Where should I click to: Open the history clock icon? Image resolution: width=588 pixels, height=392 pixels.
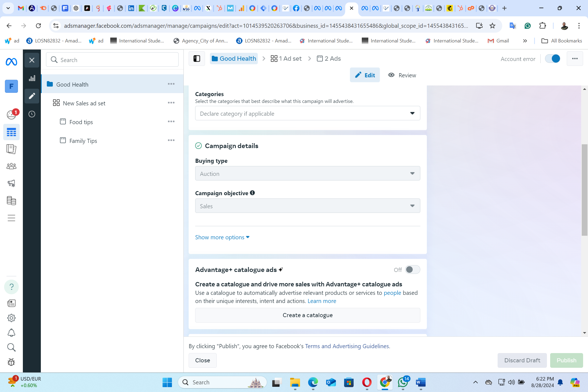point(32,114)
